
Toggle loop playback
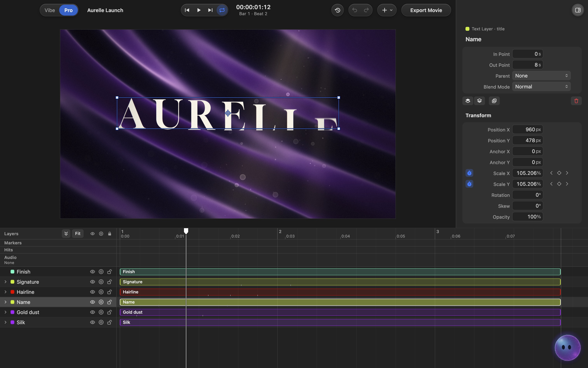click(222, 10)
